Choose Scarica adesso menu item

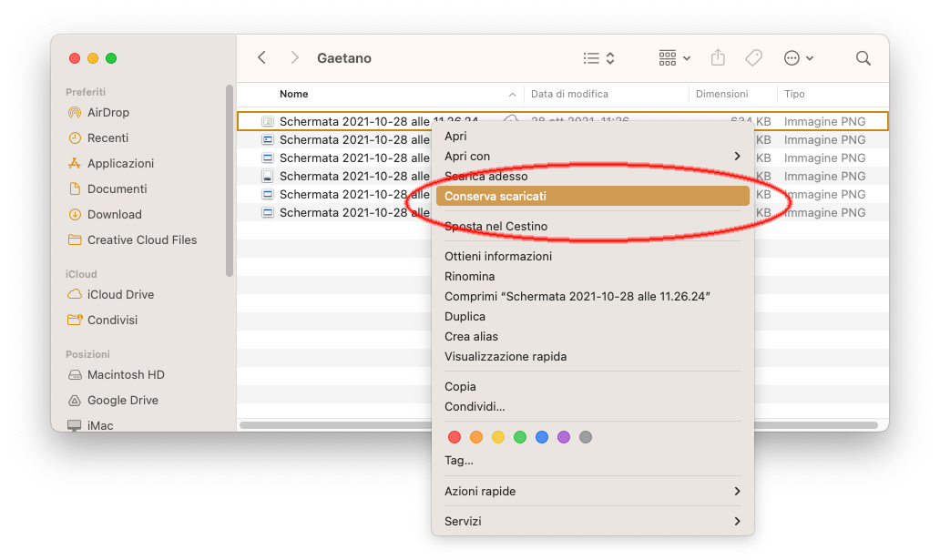[x=592, y=177]
